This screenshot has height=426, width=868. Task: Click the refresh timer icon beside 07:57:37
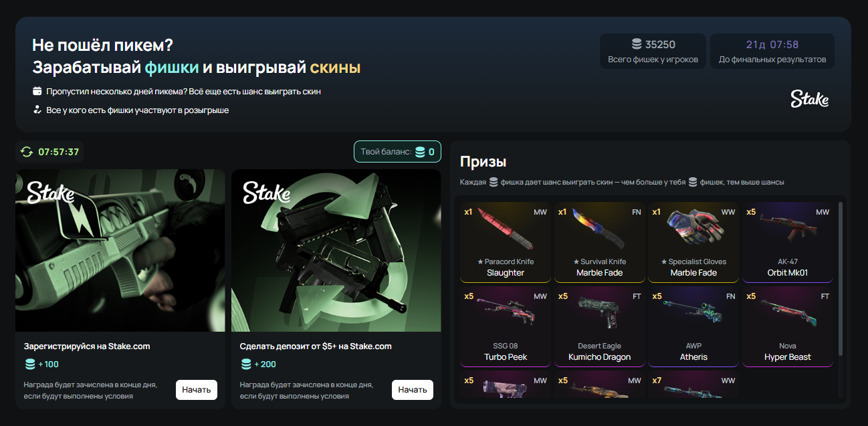(27, 152)
